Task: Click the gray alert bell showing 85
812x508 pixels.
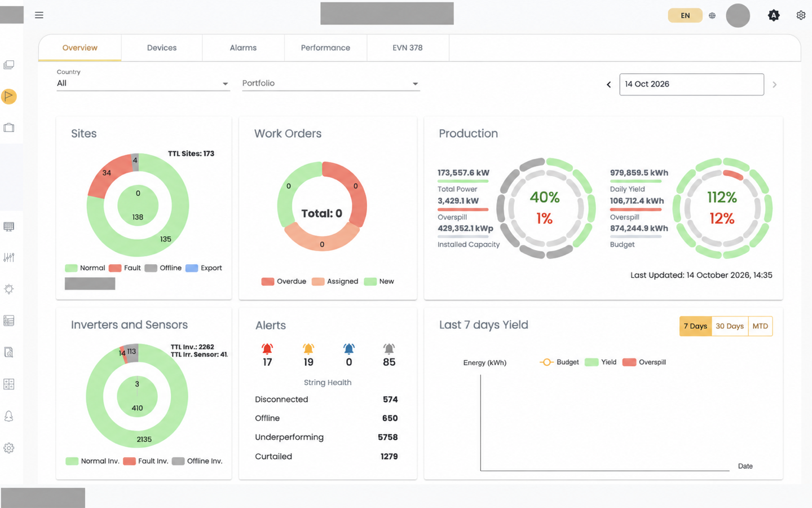Action: click(x=389, y=348)
